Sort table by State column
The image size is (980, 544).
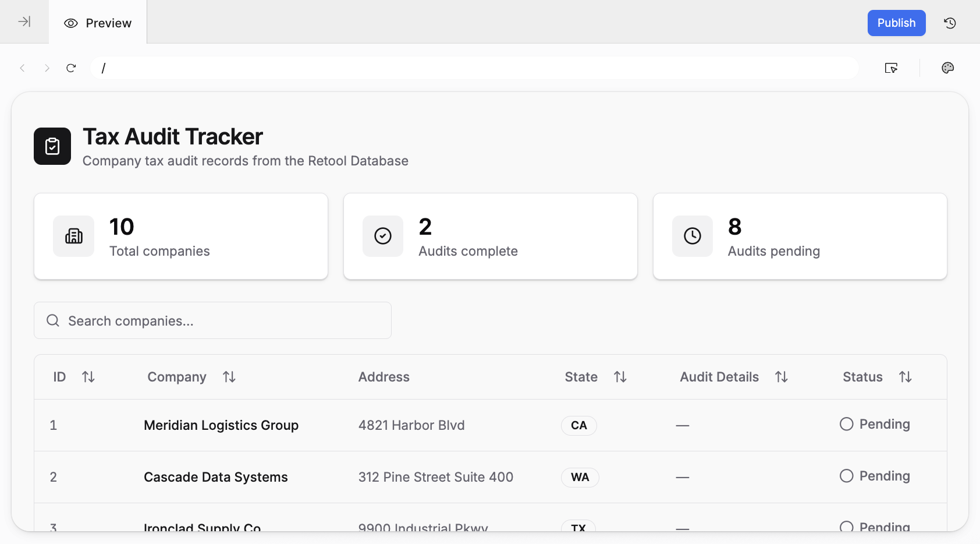pos(620,377)
